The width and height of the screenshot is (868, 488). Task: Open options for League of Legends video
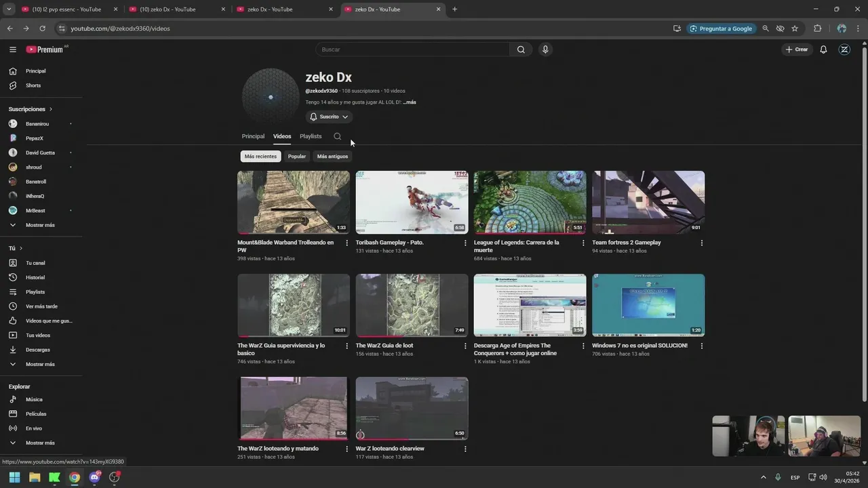[x=583, y=243]
